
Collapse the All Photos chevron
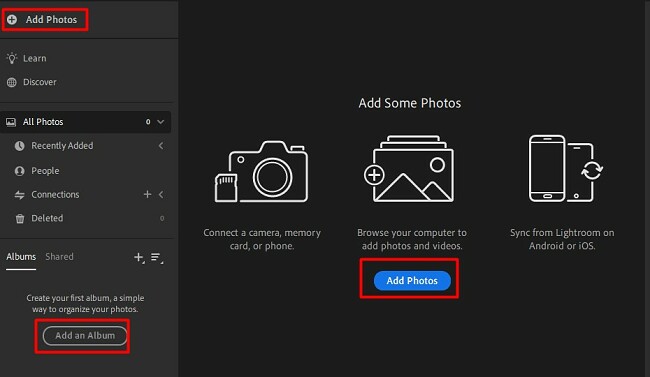(x=161, y=122)
